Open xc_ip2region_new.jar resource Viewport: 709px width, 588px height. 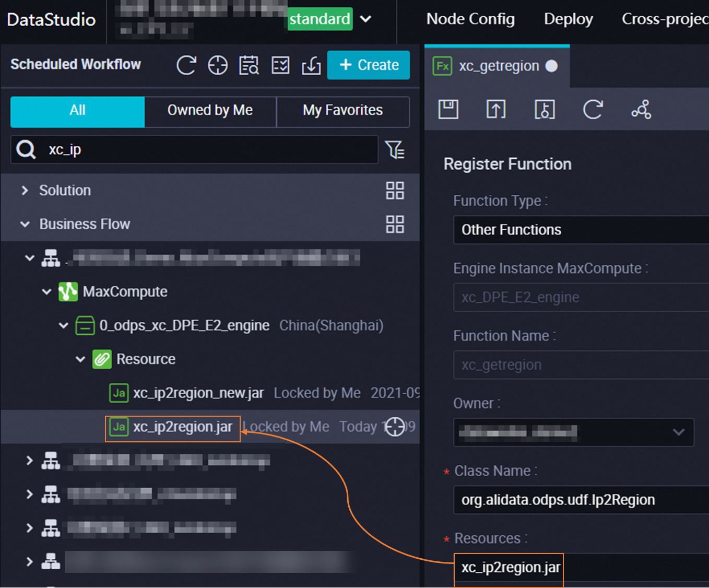pos(198,393)
